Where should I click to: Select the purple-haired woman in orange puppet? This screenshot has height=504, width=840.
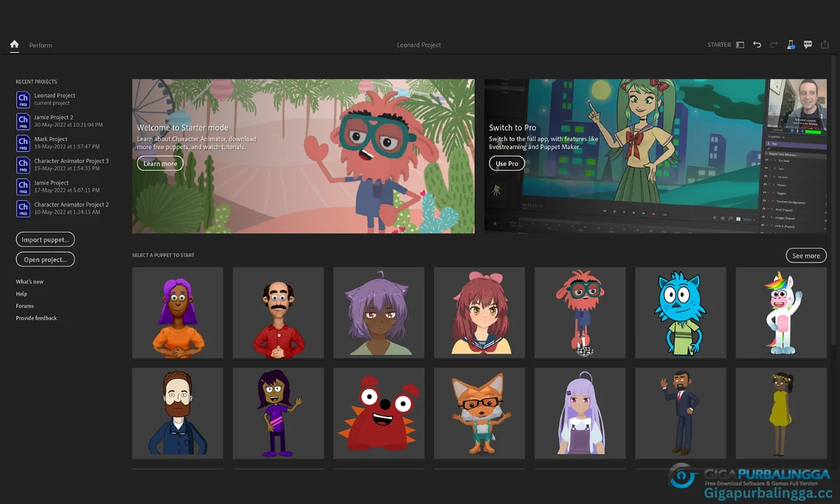pyautogui.click(x=178, y=313)
